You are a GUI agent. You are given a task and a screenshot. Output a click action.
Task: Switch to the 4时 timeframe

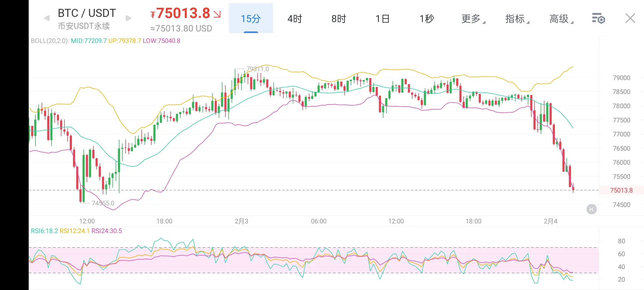[x=295, y=19]
